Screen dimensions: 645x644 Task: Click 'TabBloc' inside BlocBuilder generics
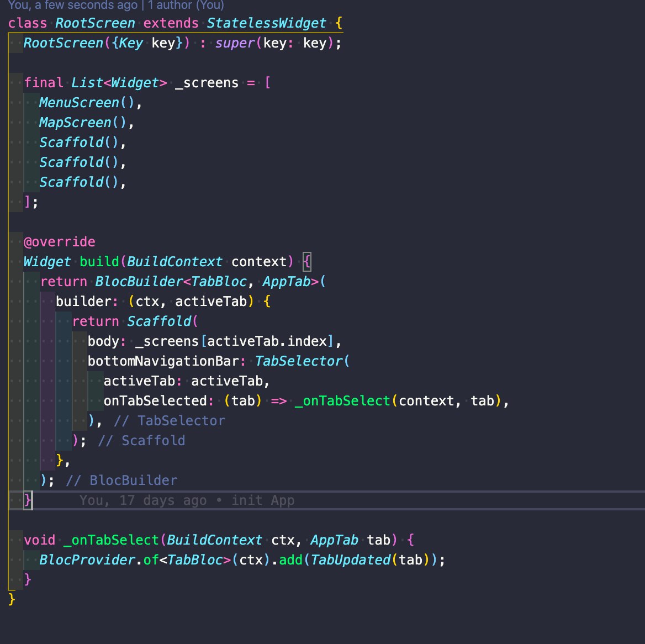click(219, 282)
